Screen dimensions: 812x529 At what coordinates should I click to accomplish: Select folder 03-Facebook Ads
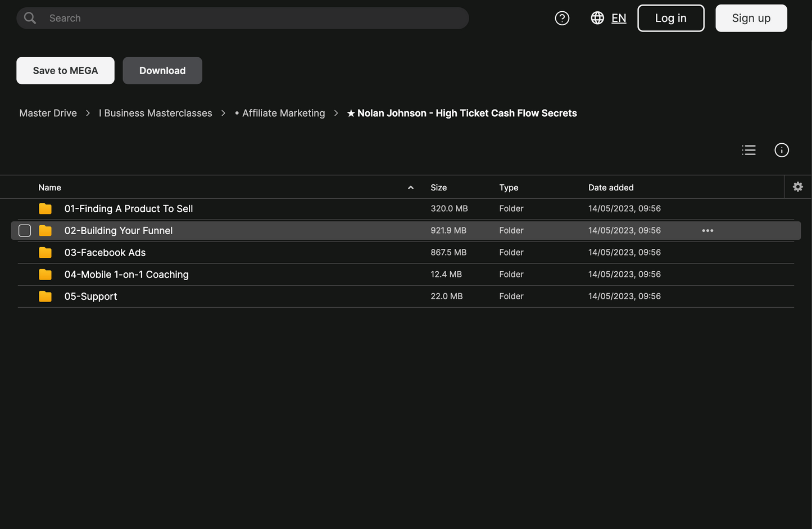[x=105, y=253]
